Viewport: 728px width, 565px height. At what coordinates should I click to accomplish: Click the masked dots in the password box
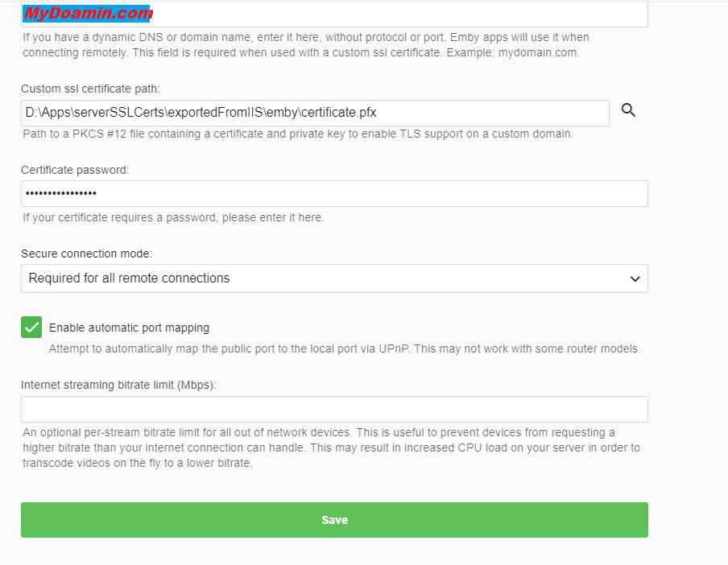[61, 194]
